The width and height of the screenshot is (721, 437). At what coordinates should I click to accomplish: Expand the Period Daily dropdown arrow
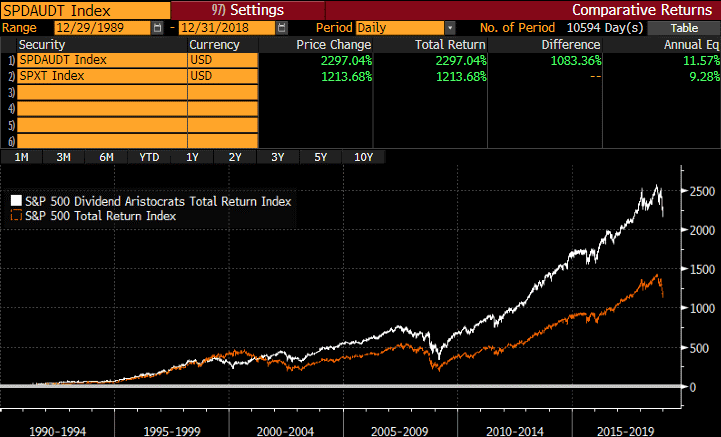(x=450, y=28)
